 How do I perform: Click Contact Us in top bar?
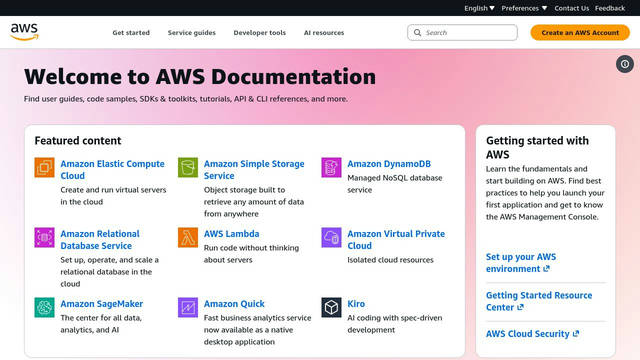tap(571, 8)
